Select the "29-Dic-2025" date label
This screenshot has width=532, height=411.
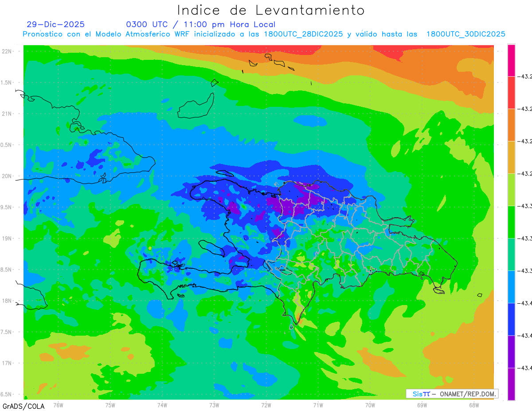pyautogui.click(x=55, y=24)
